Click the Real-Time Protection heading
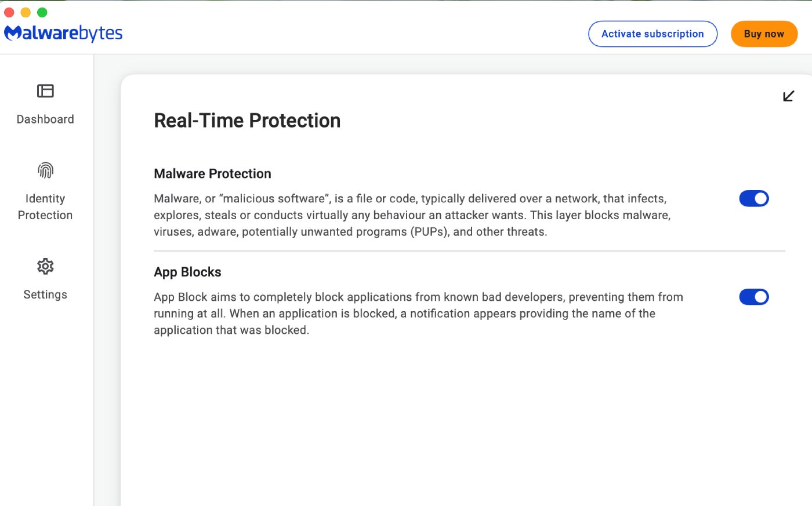The image size is (812, 506). pos(247,121)
